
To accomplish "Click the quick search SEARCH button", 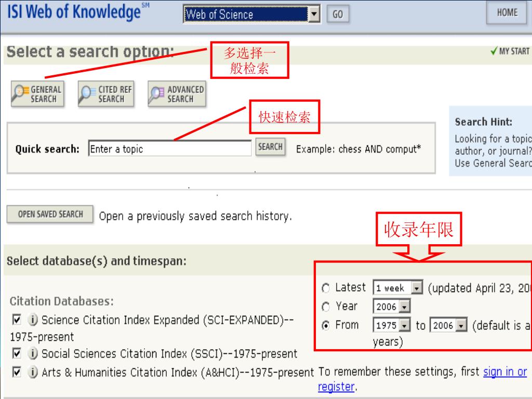I will [x=270, y=147].
